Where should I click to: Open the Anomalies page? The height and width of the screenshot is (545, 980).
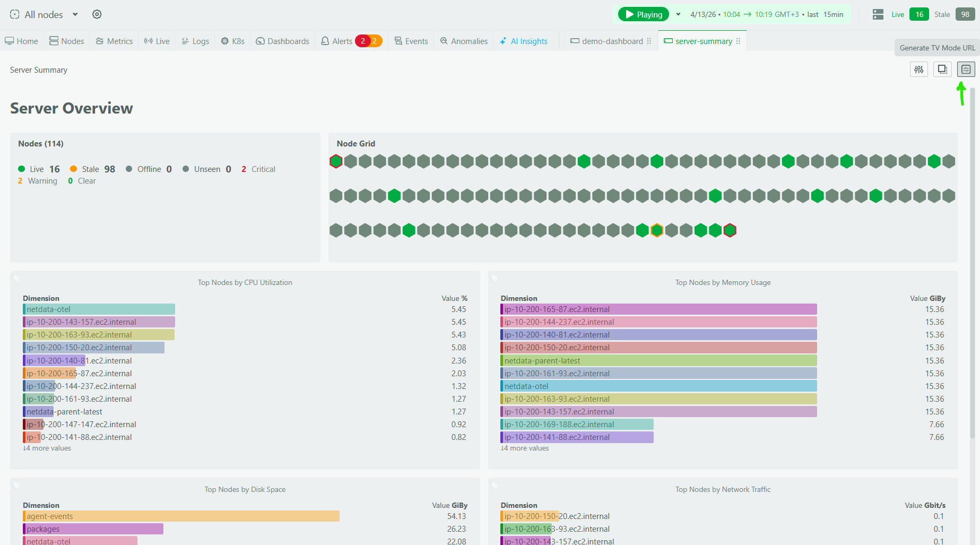[463, 40]
